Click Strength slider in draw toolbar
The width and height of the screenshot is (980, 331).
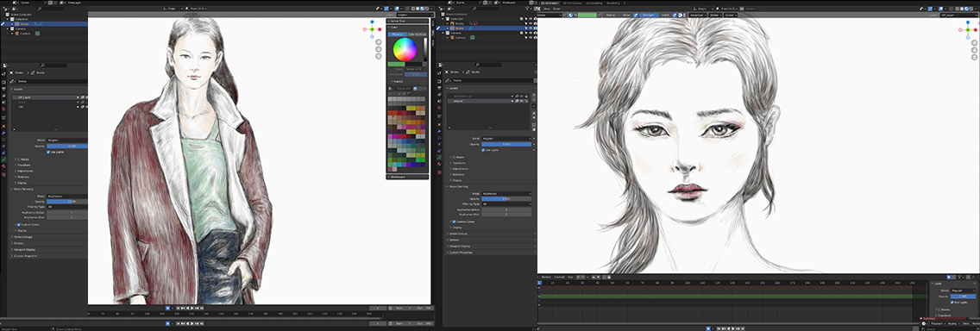[655, 15]
